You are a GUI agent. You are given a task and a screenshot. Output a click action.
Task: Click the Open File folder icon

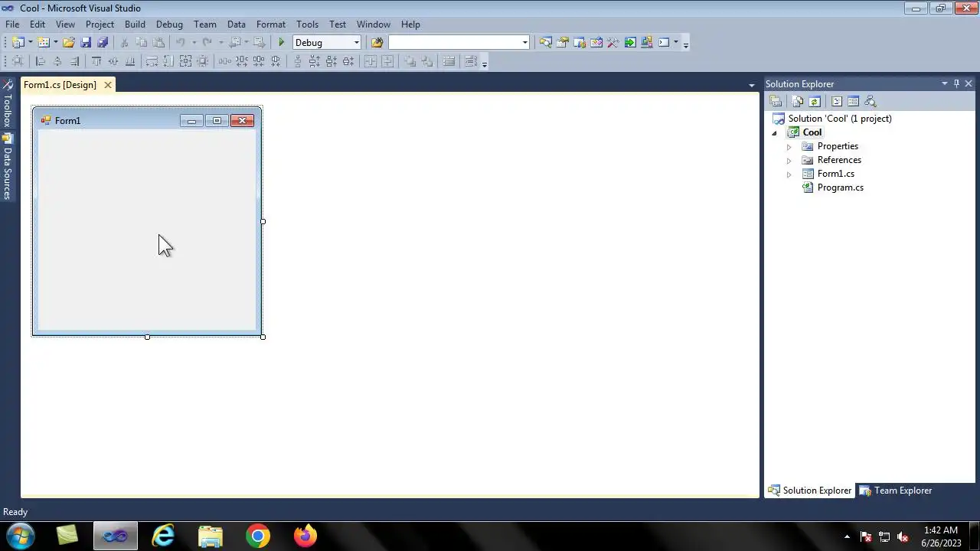pos(69,43)
